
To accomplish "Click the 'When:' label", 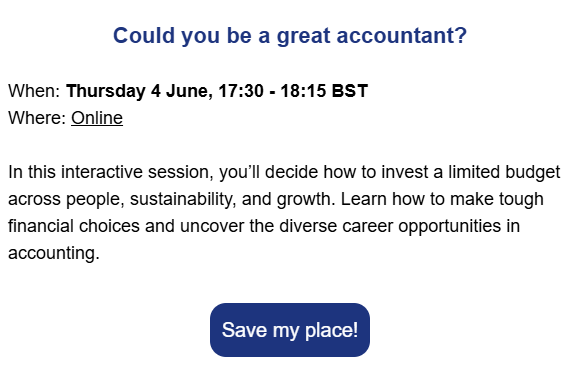I will click(x=34, y=91).
